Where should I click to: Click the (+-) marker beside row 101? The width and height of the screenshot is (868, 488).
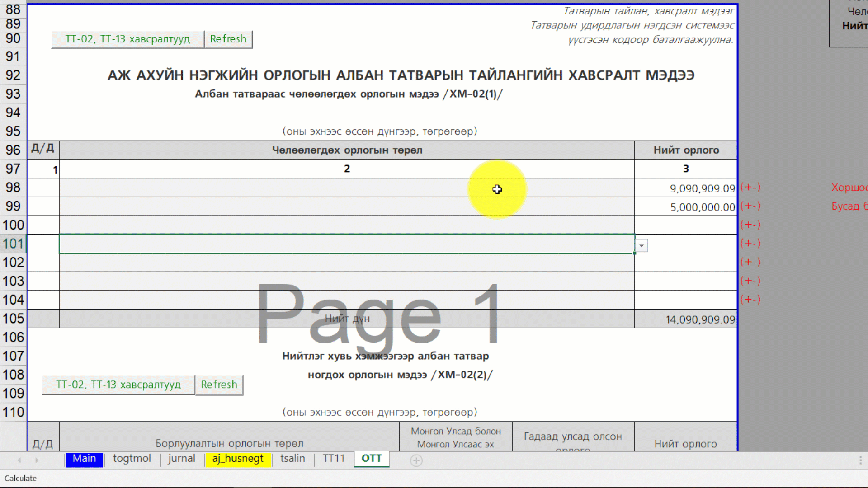pos(750,244)
